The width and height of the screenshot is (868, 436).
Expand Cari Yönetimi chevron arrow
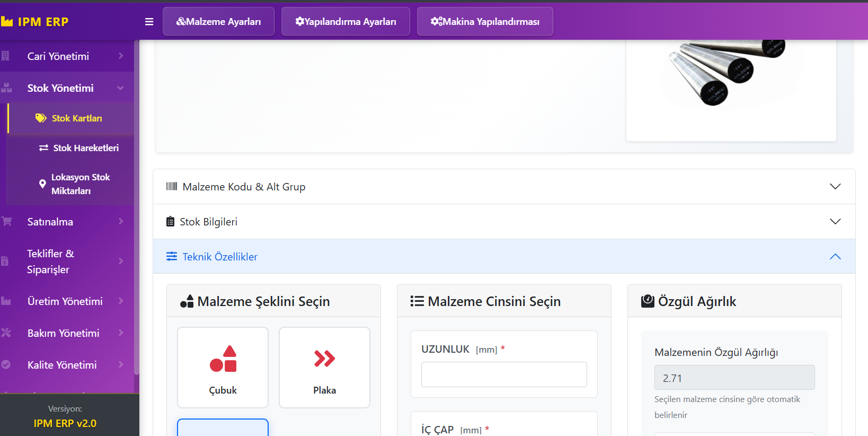point(121,56)
